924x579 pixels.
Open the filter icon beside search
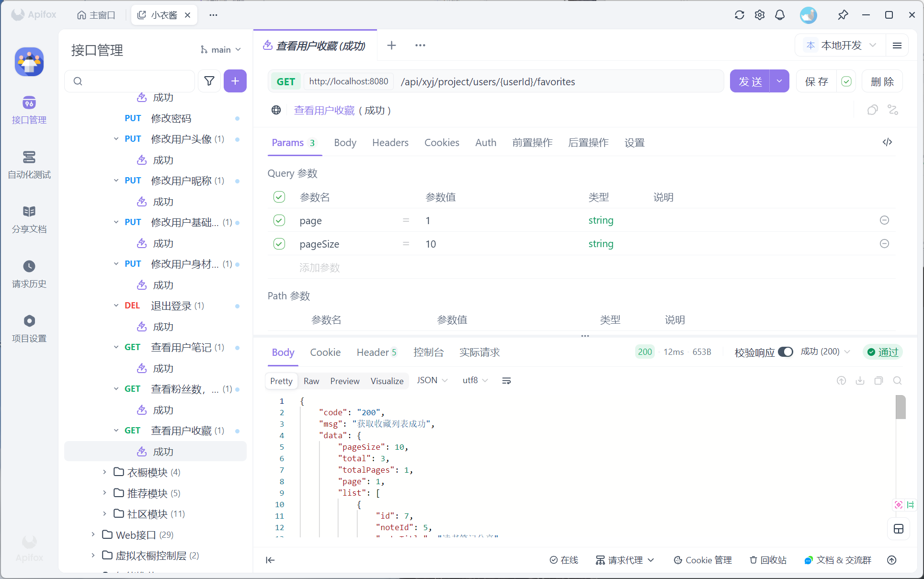pos(209,81)
